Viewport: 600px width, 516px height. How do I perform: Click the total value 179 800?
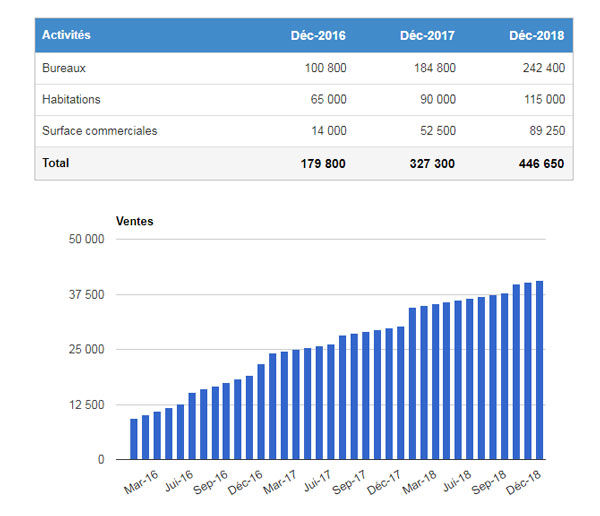(x=323, y=163)
